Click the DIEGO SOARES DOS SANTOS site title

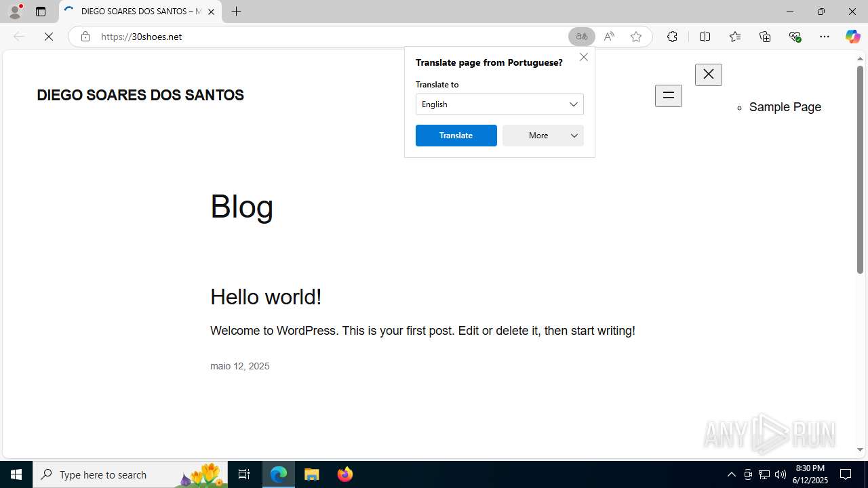140,96
